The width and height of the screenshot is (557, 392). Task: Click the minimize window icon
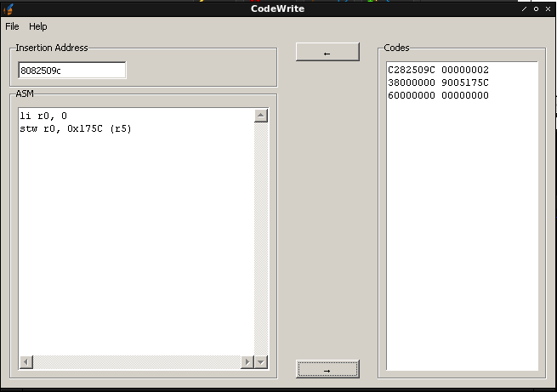(x=525, y=9)
